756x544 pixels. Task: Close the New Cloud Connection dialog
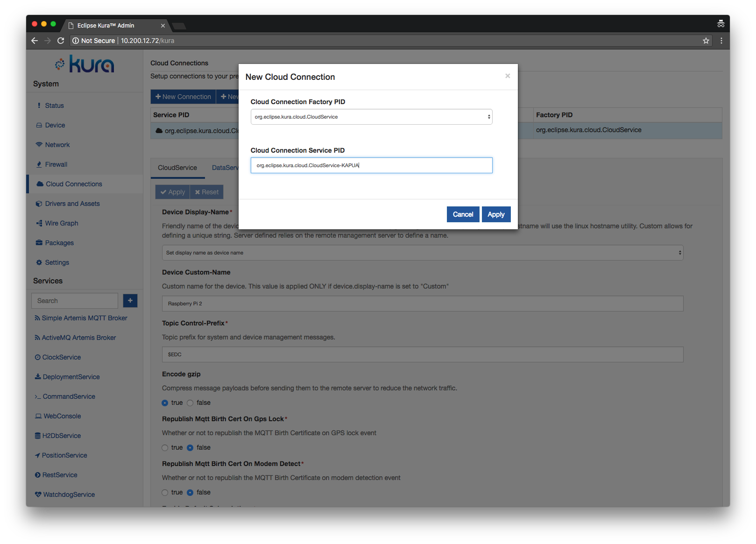508,76
